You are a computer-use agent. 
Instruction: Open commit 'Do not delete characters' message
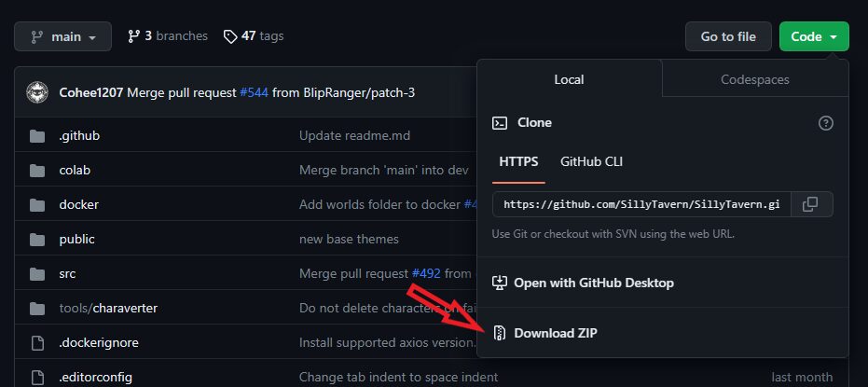388,308
